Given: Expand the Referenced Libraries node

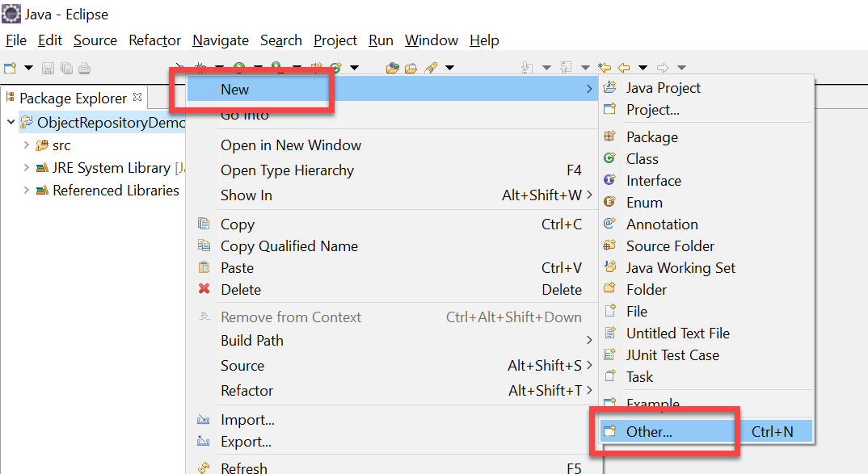Looking at the screenshot, I should (x=27, y=191).
